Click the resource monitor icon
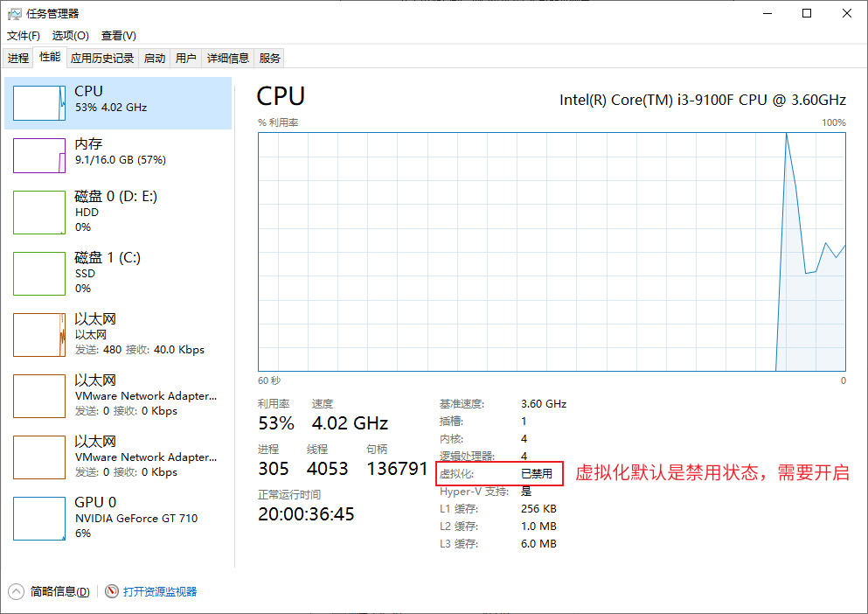This screenshot has width=868, height=614. 112,591
